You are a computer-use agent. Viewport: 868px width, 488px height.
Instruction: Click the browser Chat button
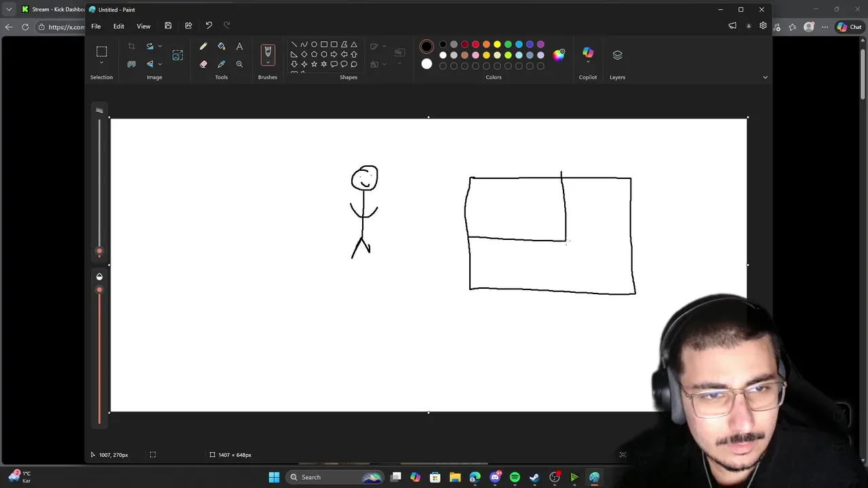click(849, 27)
